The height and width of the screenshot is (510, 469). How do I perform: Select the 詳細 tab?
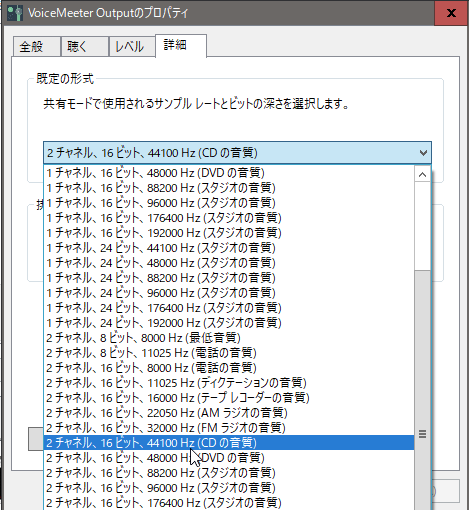coord(181,45)
